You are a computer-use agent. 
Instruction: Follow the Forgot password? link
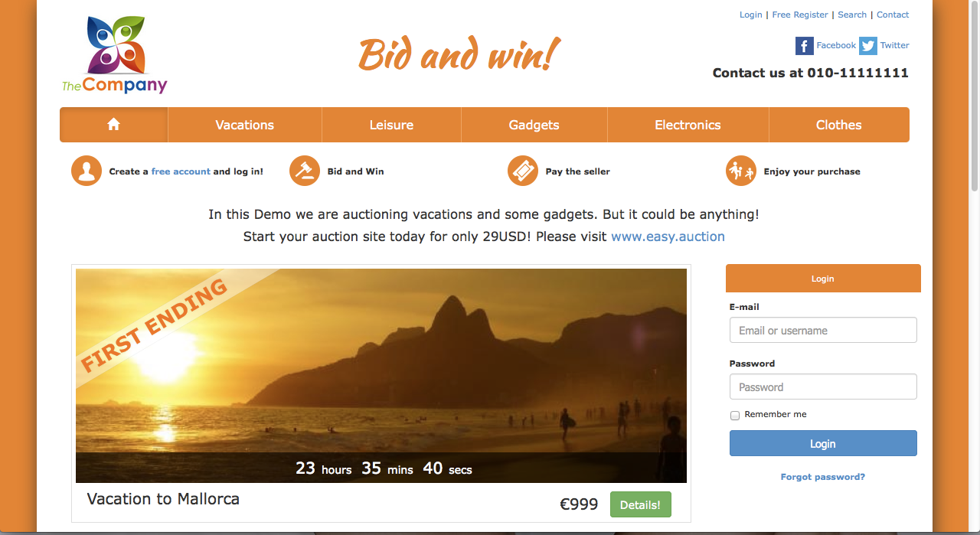[x=822, y=477]
